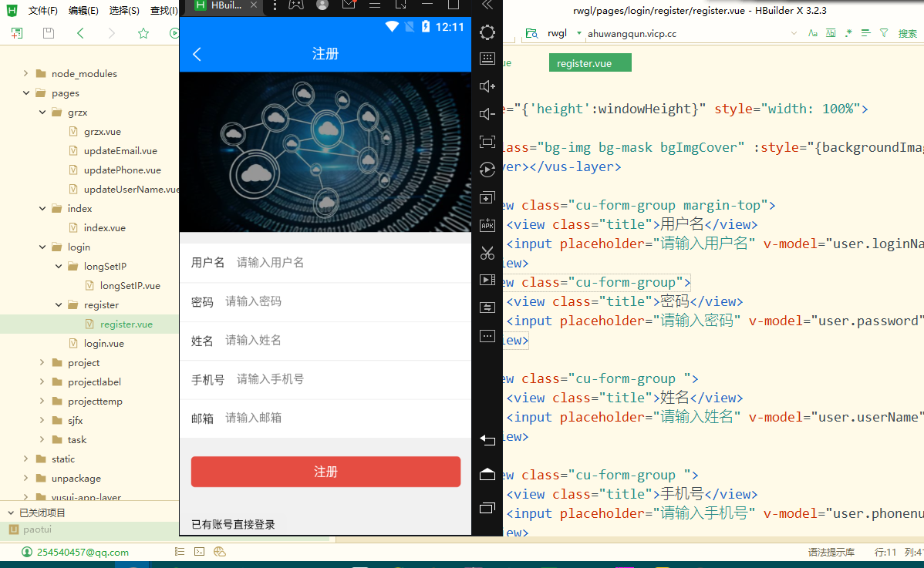Image resolution: width=924 pixels, height=568 pixels.
Task: Enable regex search with the .* toggle
Action: [x=849, y=33]
